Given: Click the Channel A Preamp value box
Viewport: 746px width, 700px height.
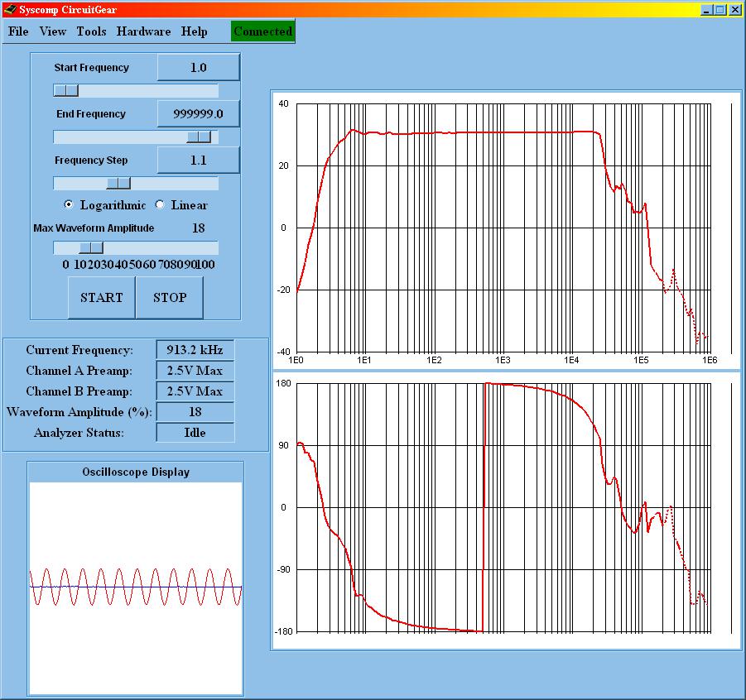Looking at the screenshot, I should pos(195,371).
